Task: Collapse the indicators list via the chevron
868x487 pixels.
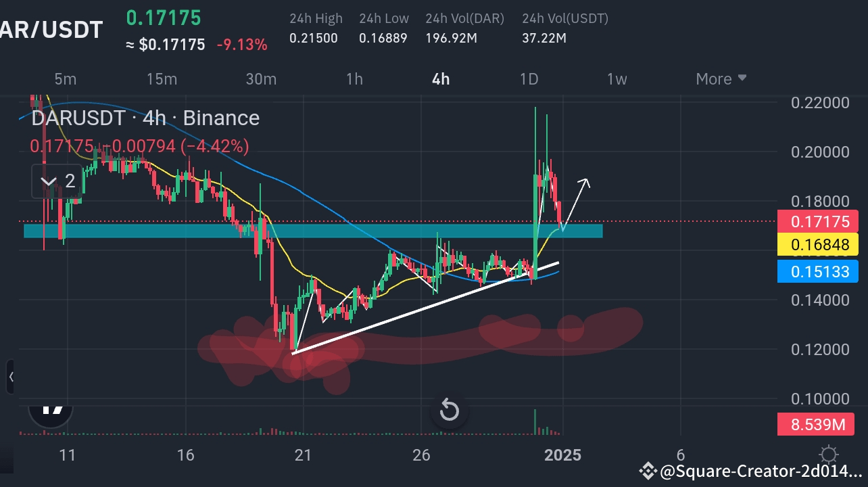Action: coord(48,181)
